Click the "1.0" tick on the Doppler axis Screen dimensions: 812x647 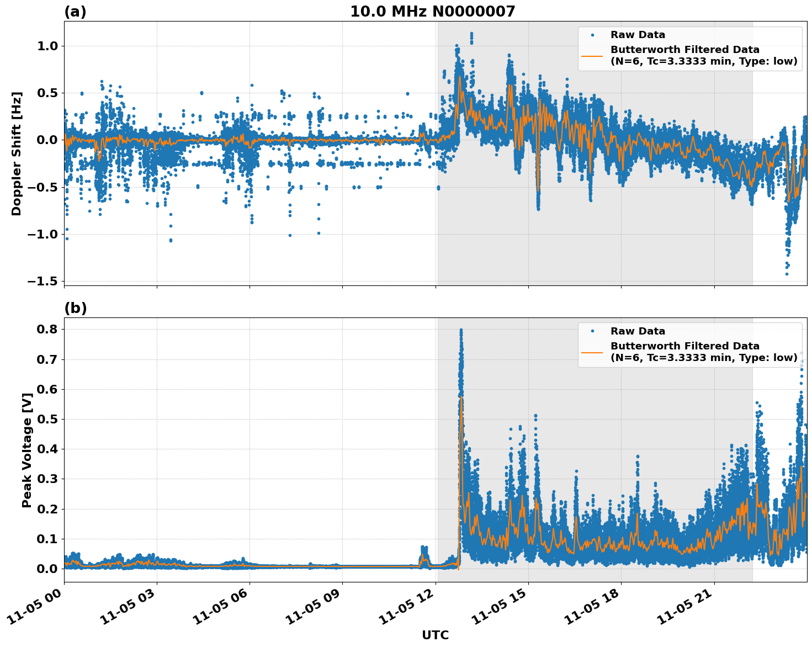coord(47,46)
